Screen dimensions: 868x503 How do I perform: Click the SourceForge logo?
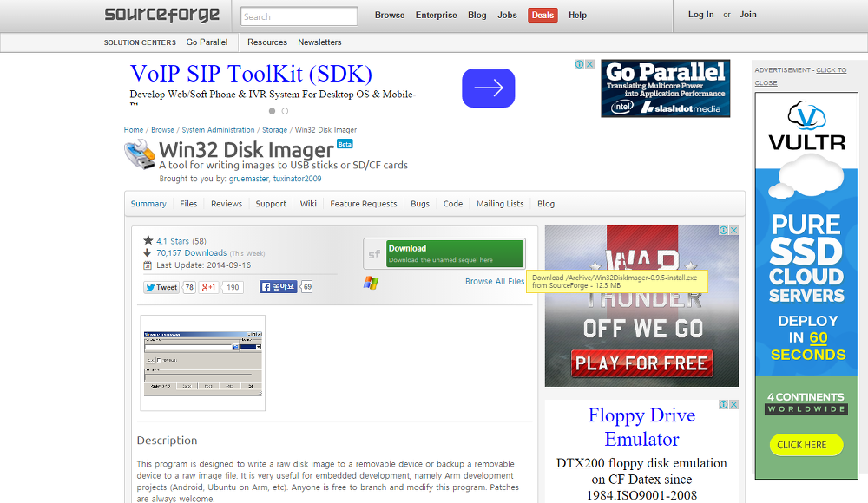[x=161, y=15]
